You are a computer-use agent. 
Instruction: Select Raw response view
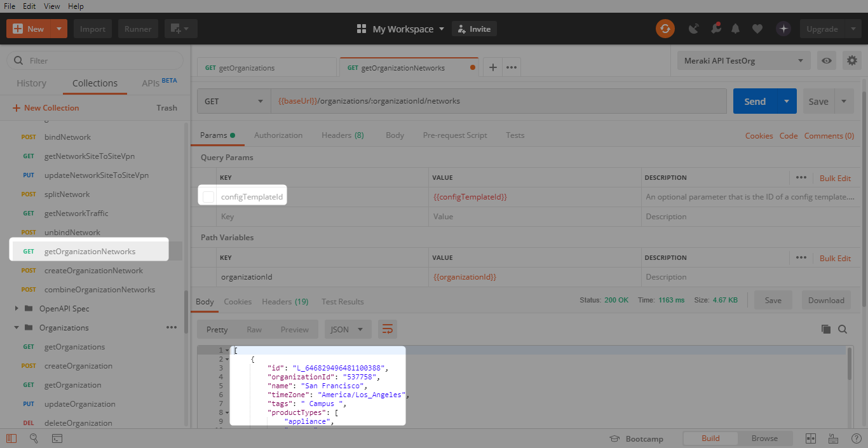coord(254,329)
